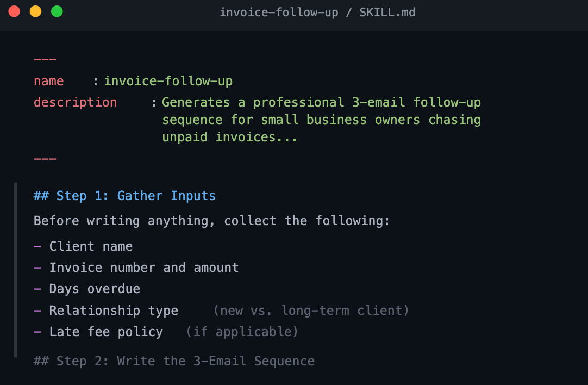Screen dimensions: 588x385
Task: Click the 'Step 2: Write the 3-Email Sequence' heading
Action: tap(174, 361)
